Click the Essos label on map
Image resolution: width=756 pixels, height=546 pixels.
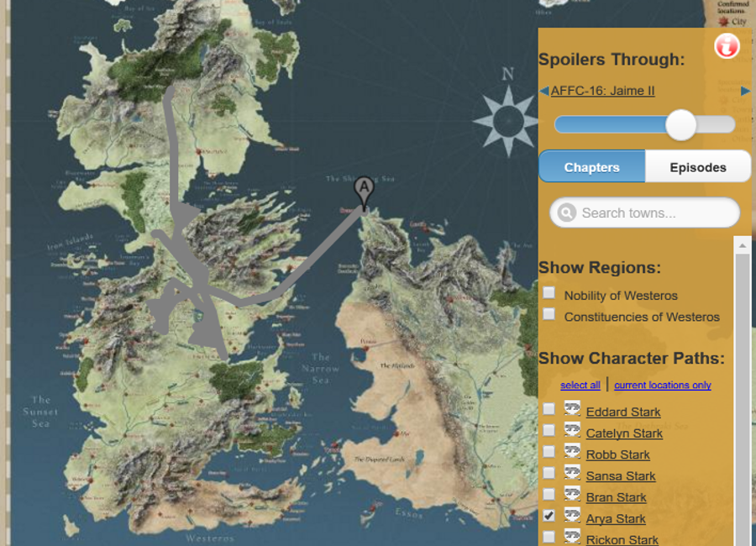(x=409, y=513)
